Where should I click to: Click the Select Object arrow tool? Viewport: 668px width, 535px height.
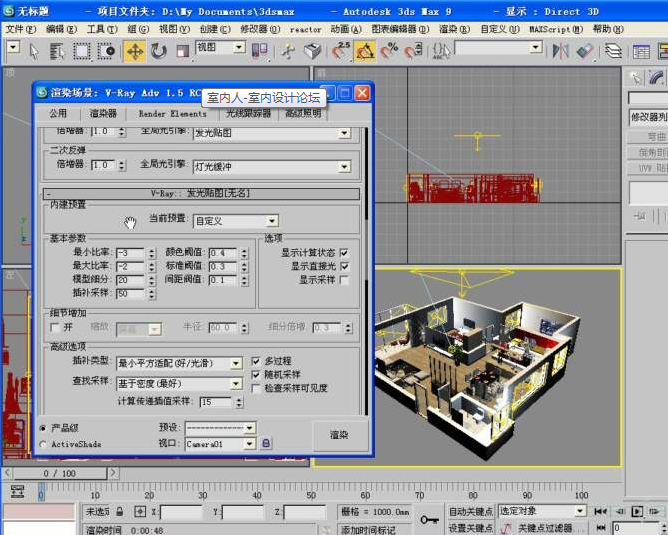[34, 50]
